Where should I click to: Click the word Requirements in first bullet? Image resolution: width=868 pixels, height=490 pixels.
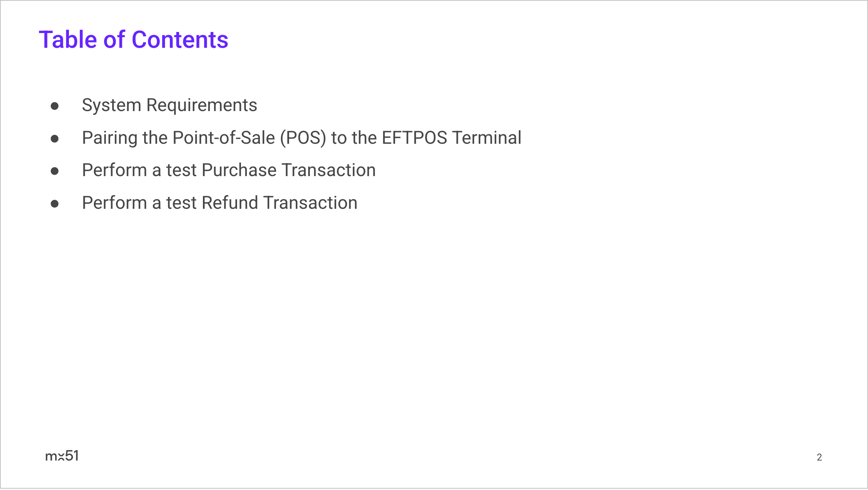(202, 105)
